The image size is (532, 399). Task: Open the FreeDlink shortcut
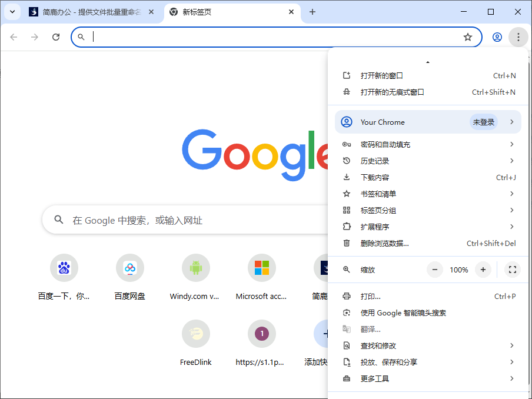coord(196,334)
